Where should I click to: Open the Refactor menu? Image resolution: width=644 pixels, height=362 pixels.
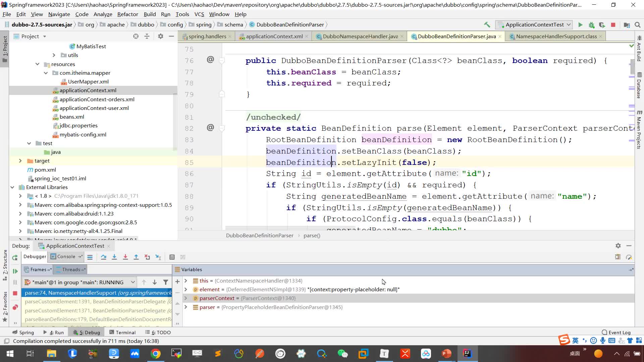click(x=127, y=14)
